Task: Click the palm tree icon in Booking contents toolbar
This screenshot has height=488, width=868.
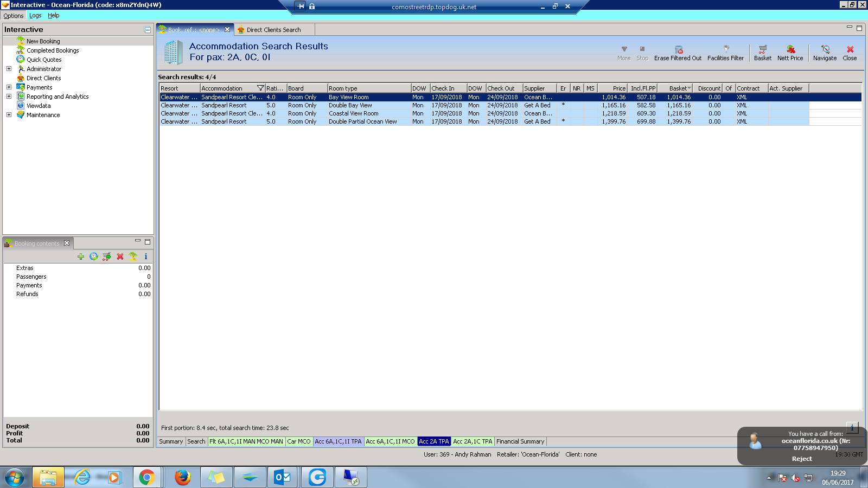Action: (133, 256)
